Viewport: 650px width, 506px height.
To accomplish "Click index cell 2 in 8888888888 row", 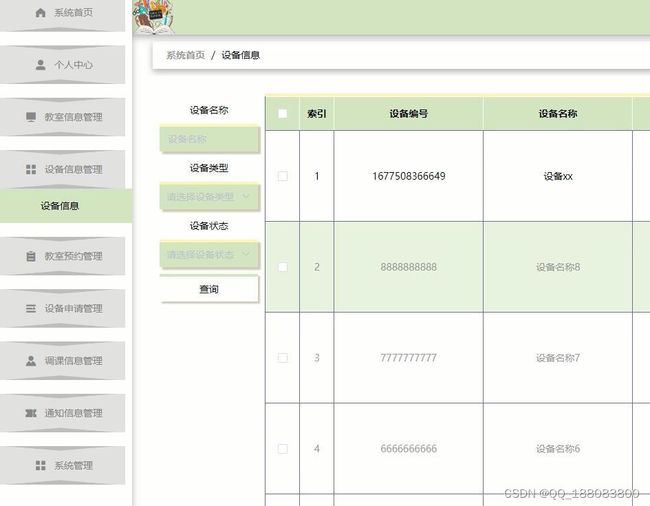I will click(x=317, y=267).
